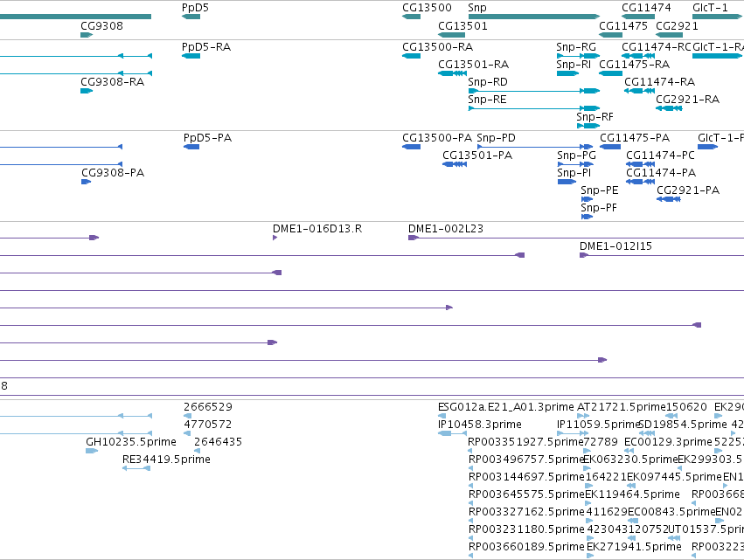Click the CG13500-PA protein label
The height and width of the screenshot is (560, 744).
pyautogui.click(x=437, y=138)
